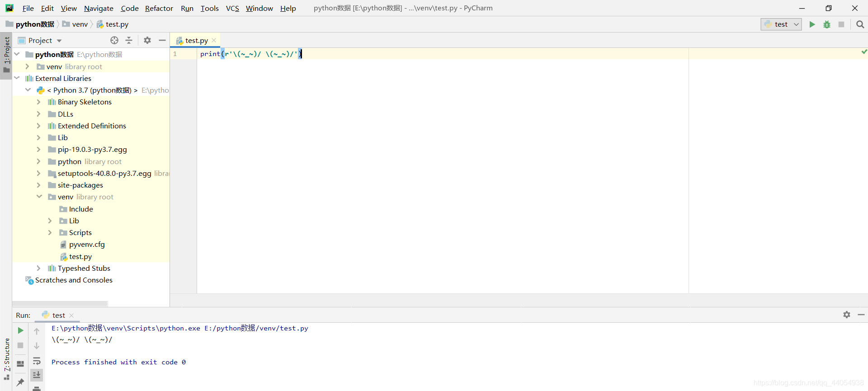
Task: Click line 1 in the editor gutter
Action: click(175, 54)
